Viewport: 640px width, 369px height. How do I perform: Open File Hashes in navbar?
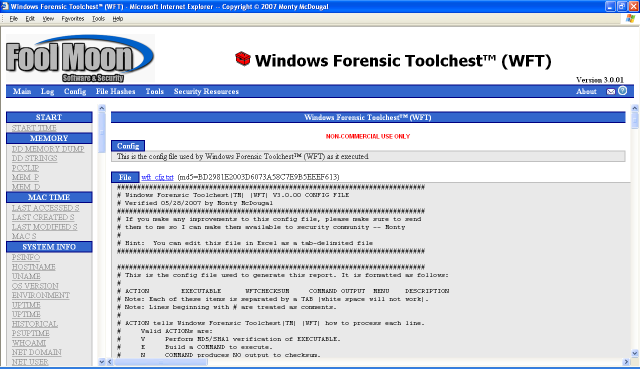tap(116, 91)
